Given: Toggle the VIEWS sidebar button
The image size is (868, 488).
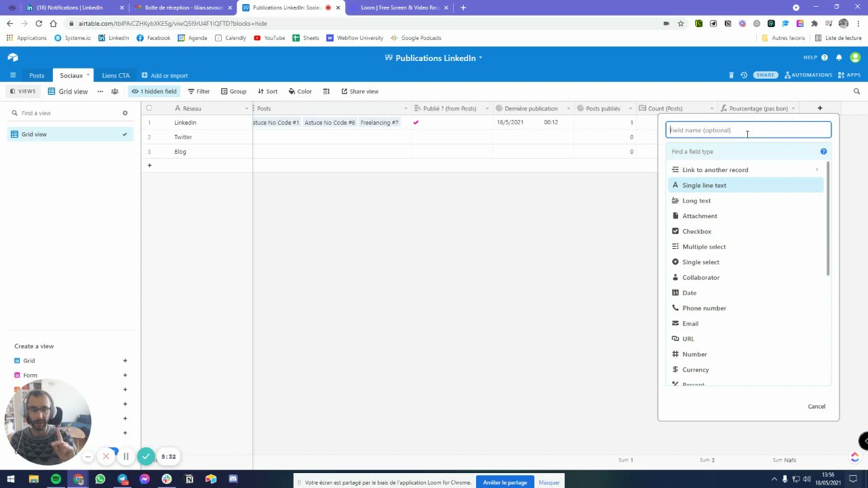Looking at the screenshot, I should click(22, 91).
